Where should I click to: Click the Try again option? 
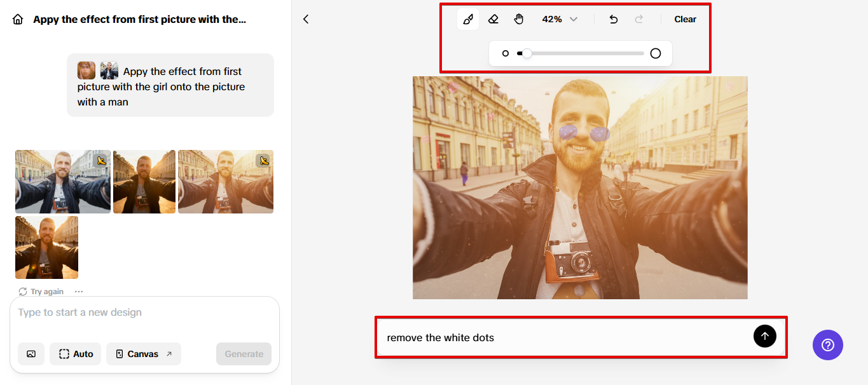point(40,291)
